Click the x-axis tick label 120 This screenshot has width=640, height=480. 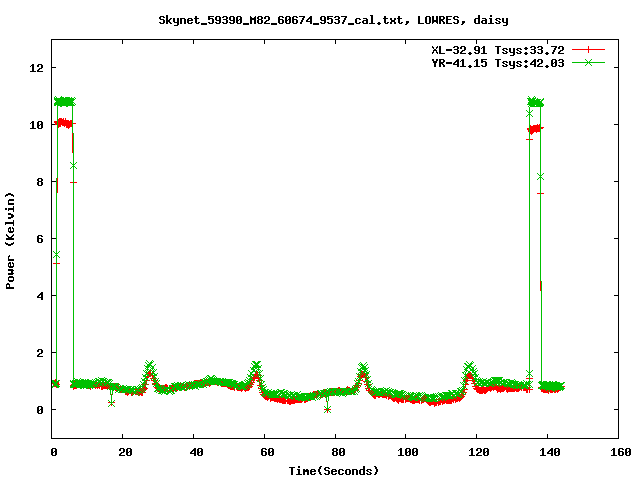click(x=478, y=452)
